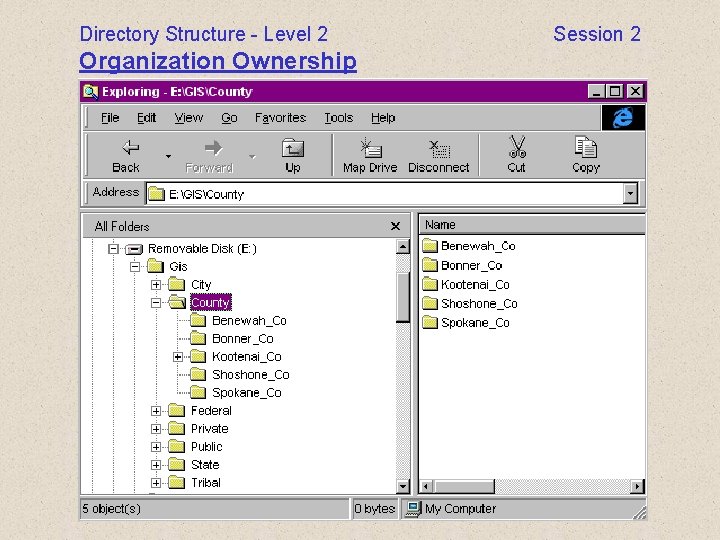This screenshot has height=540, width=720.
Task: Open the File menu
Action: 110,118
